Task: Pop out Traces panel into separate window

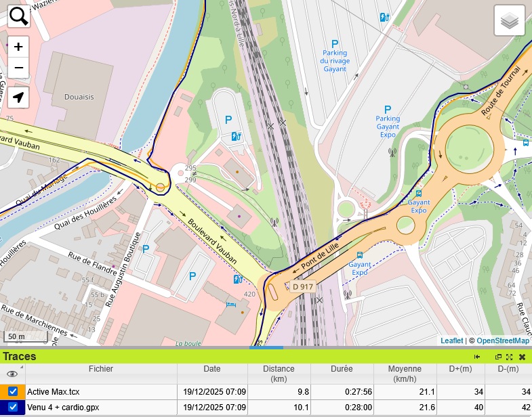Action: [x=499, y=357]
